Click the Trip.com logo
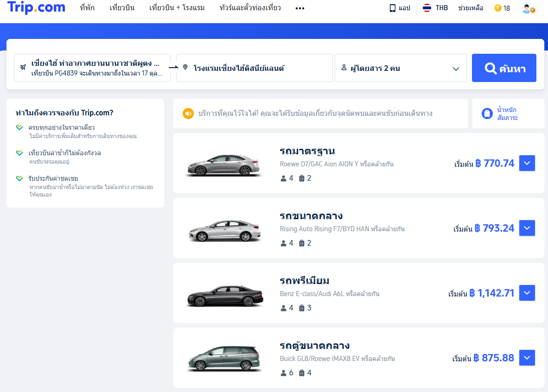 (36, 8)
